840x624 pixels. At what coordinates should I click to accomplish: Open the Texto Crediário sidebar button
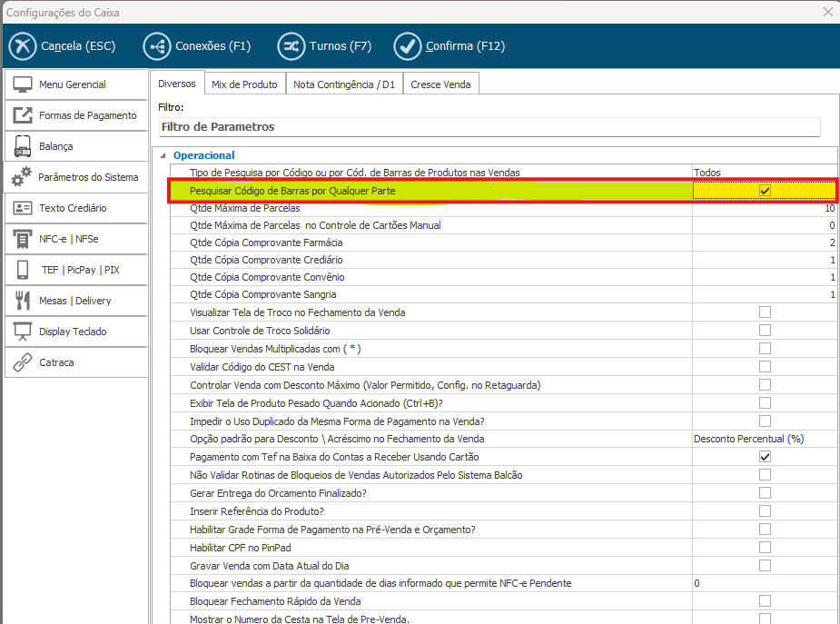click(x=73, y=208)
